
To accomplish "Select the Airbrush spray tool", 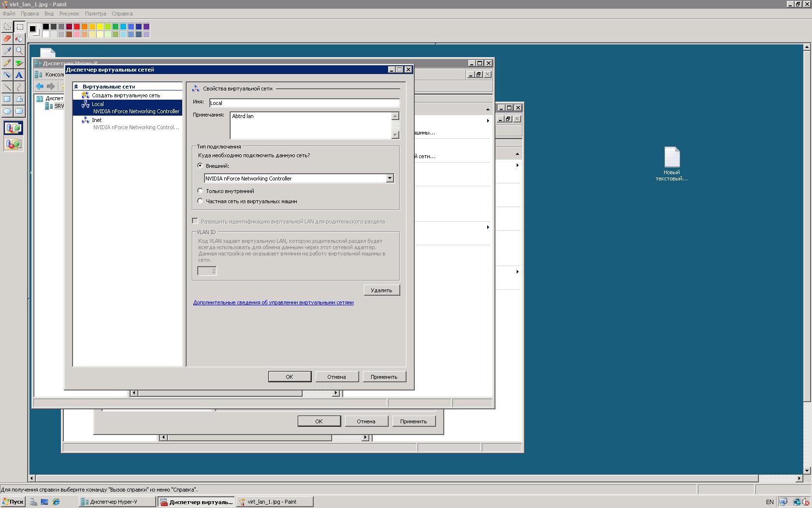I will (x=7, y=75).
